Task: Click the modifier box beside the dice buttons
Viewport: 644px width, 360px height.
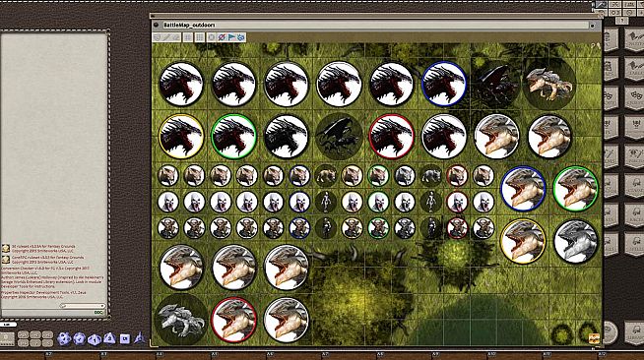Action: pos(7,338)
